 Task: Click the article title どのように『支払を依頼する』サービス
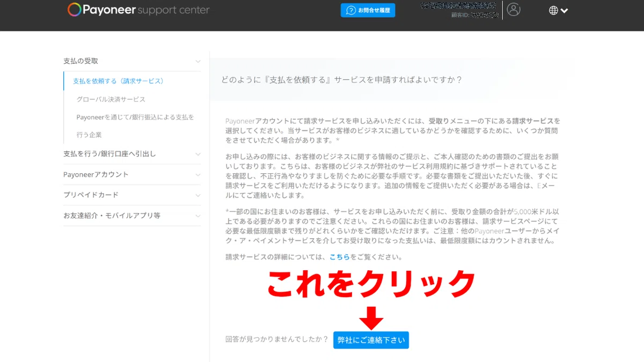pos(342,79)
